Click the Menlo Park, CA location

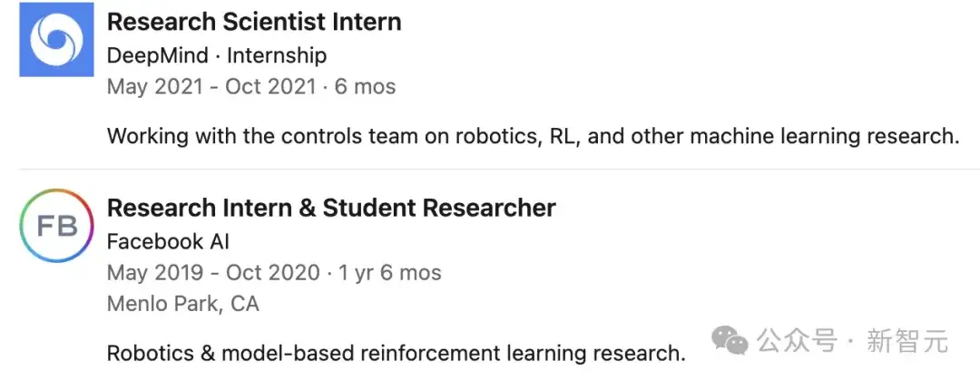(182, 304)
